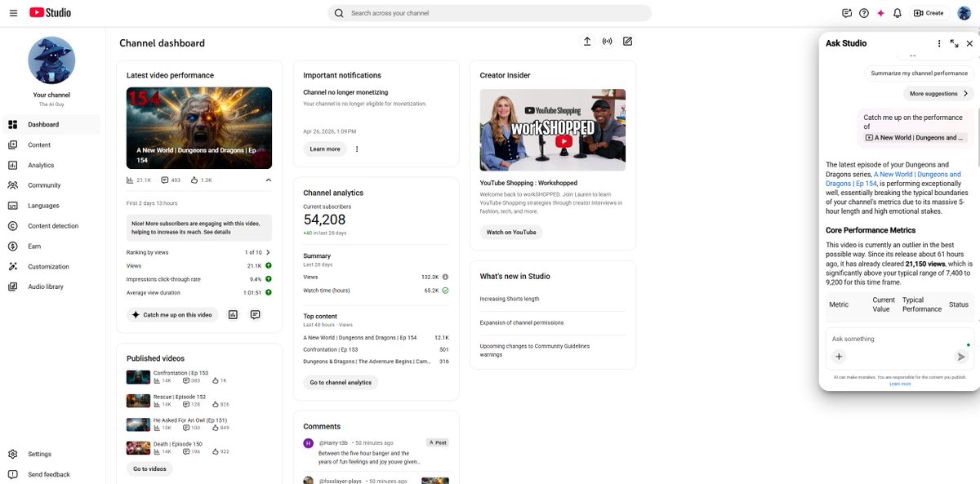Expand More suggestions chevron
980x484 pixels.
(x=965, y=94)
